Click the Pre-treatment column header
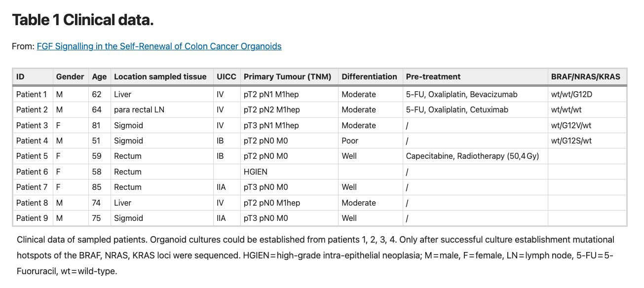 (433, 76)
